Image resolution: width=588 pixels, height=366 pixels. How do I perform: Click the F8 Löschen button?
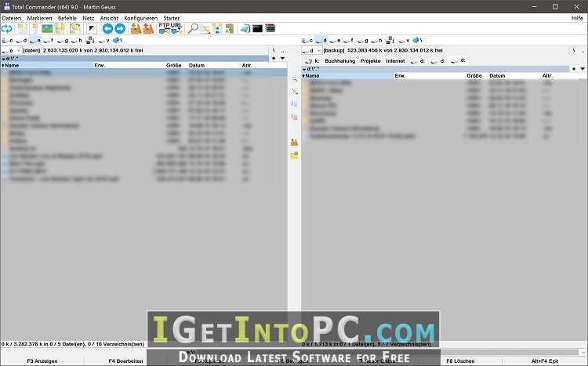460,361
